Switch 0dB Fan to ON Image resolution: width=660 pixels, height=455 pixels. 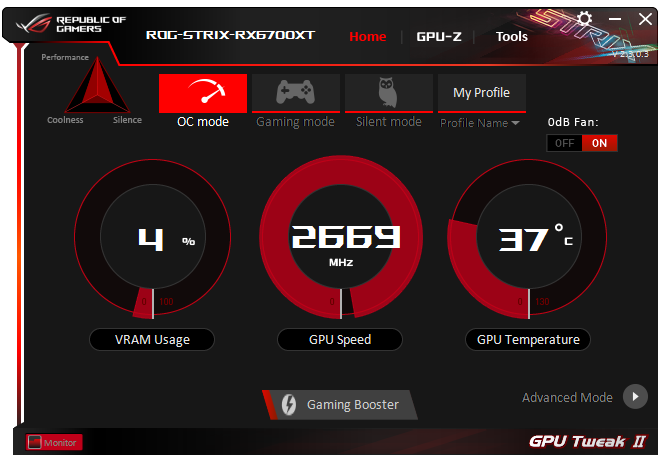pyautogui.click(x=599, y=143)
